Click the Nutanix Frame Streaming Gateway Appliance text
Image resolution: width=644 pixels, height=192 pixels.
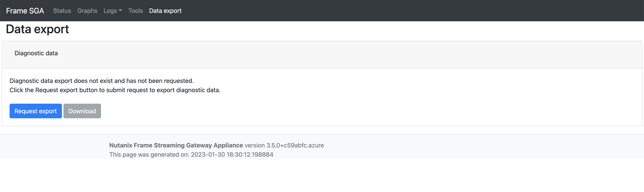176,145
